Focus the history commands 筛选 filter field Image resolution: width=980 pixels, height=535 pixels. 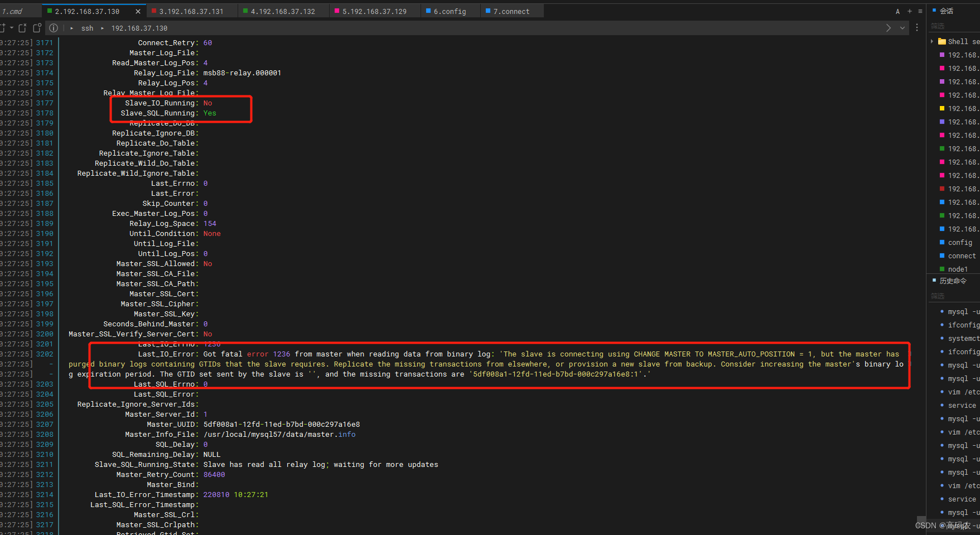pyautogui.click(x=954, y=296)
